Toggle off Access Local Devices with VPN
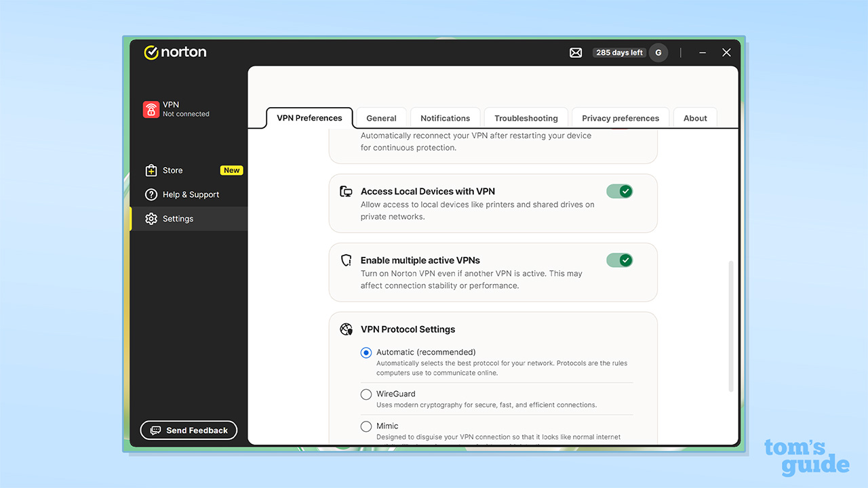 (x=619, y=191)
